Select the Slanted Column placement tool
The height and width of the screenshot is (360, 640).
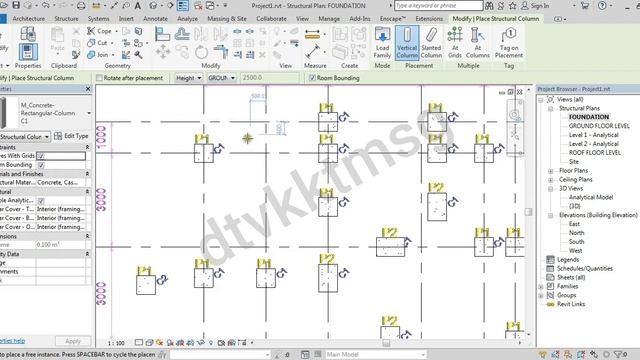(431, 42)
